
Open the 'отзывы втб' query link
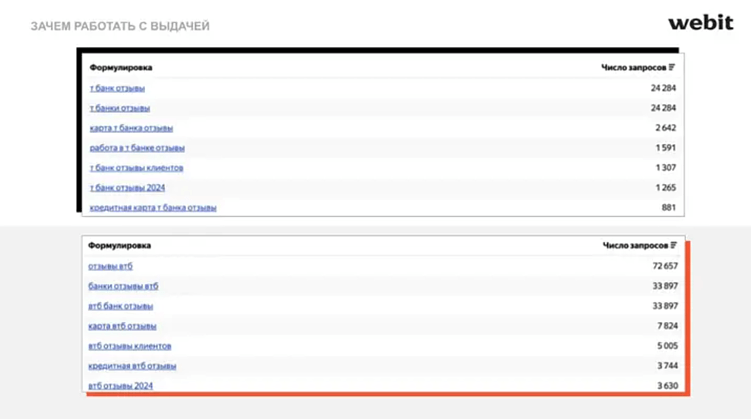pos(111,266)
